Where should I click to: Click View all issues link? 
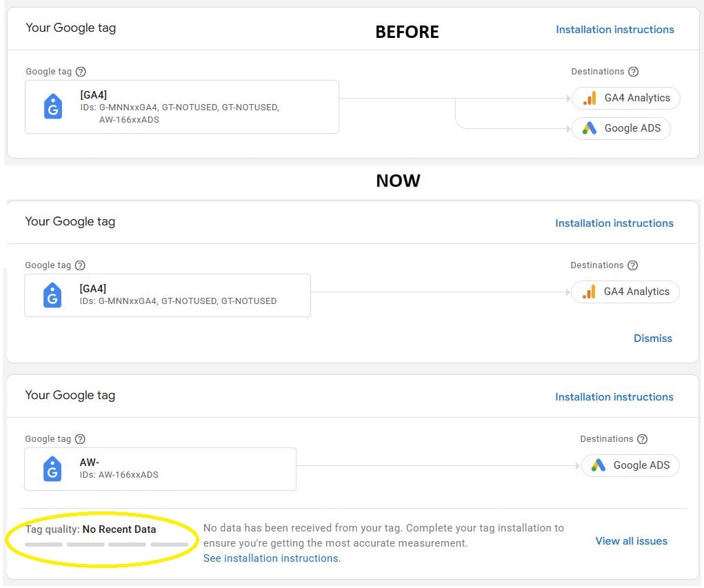[631, 541]
